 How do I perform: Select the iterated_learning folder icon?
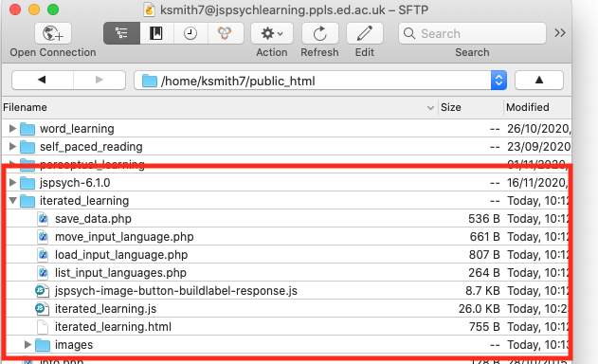click(x=27, y=201)
